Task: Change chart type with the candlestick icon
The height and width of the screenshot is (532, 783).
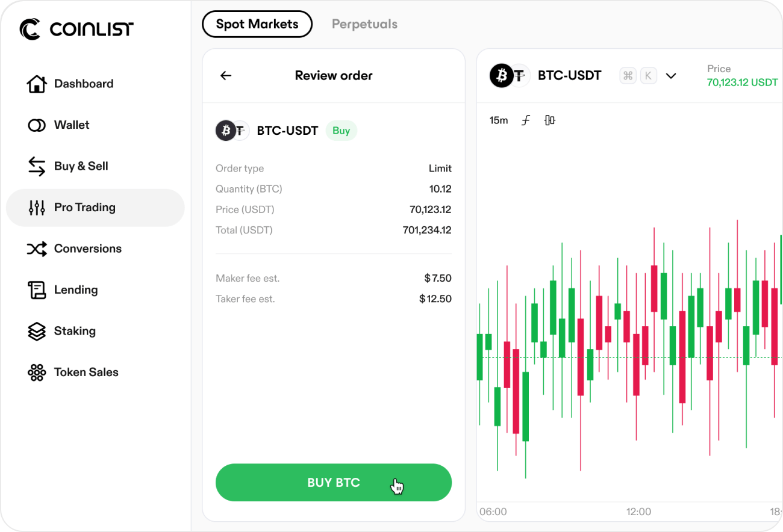Action: tap(549, 120)
